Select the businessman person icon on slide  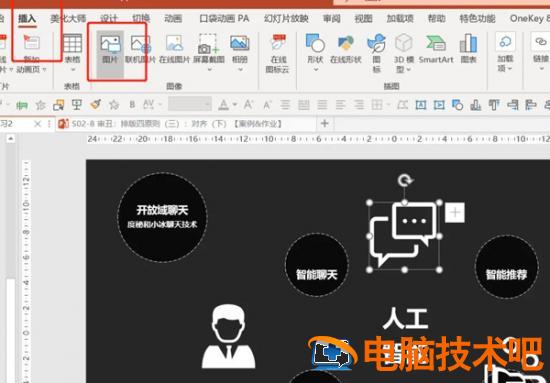[229, 337]
